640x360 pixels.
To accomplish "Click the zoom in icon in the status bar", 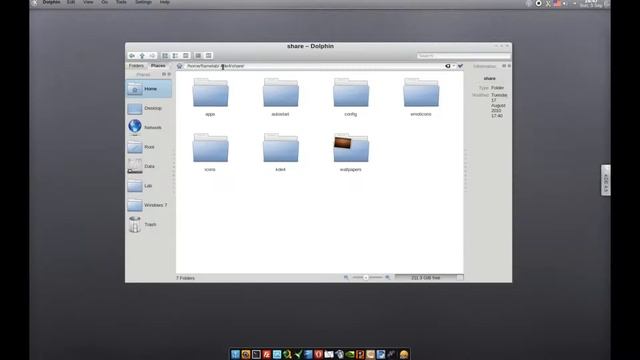I will click(388, 278).
